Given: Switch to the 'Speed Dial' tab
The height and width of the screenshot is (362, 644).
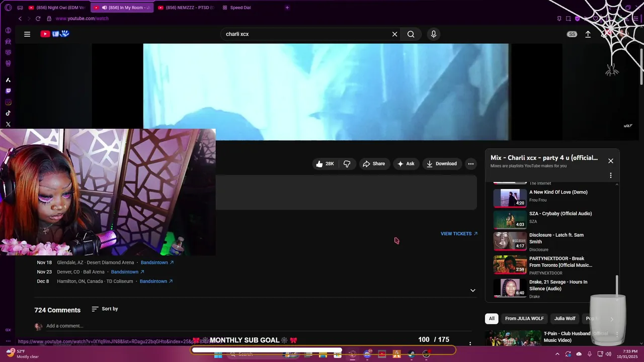Looking at the screenshot, I should (240, 8).
